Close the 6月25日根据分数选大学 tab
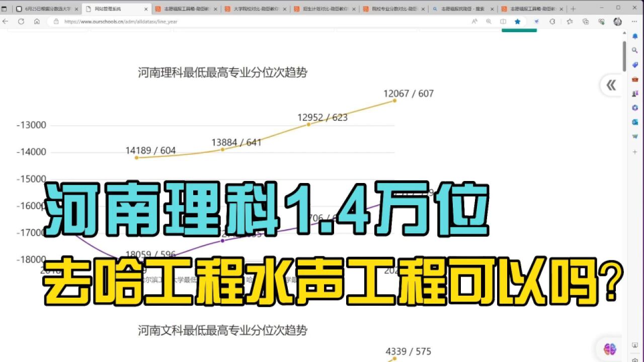 pyautogui.click(x=76, y=9)
